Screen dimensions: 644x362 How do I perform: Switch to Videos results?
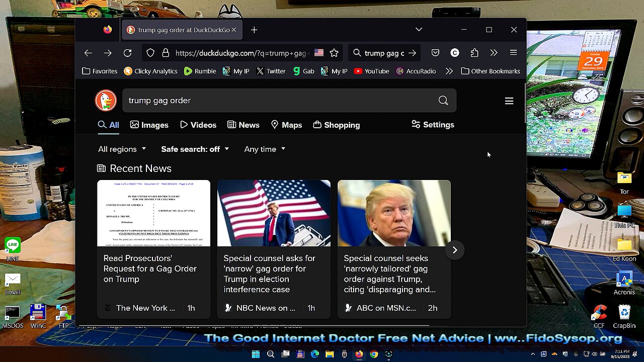point(198,125)
